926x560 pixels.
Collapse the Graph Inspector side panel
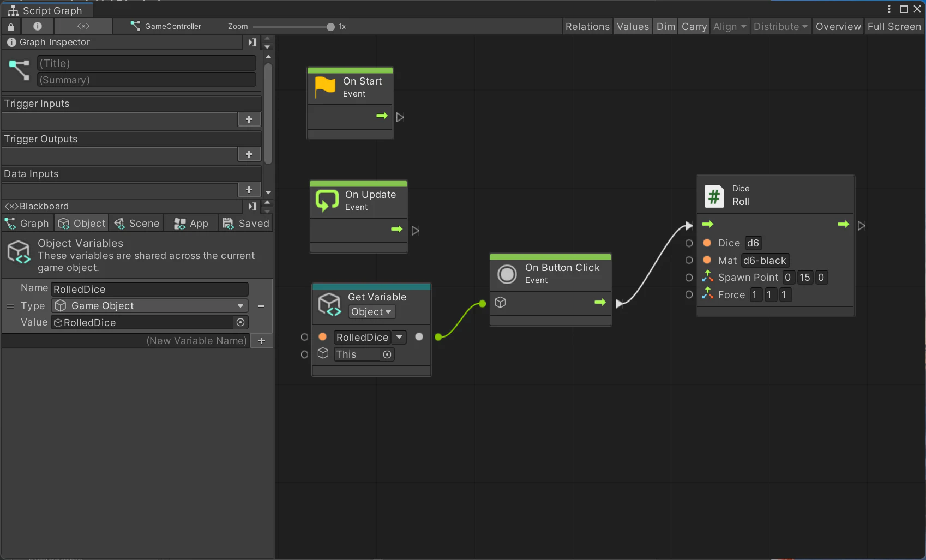(x=252, y=42)
